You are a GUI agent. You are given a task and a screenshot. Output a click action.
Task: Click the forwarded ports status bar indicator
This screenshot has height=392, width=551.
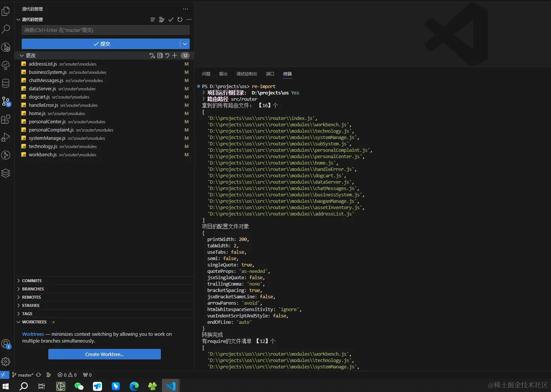[x=87, y=375]
